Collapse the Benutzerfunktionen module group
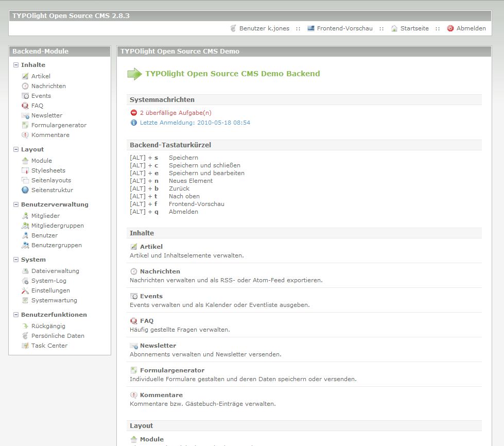The image size is (504, 446). point(16,315)
